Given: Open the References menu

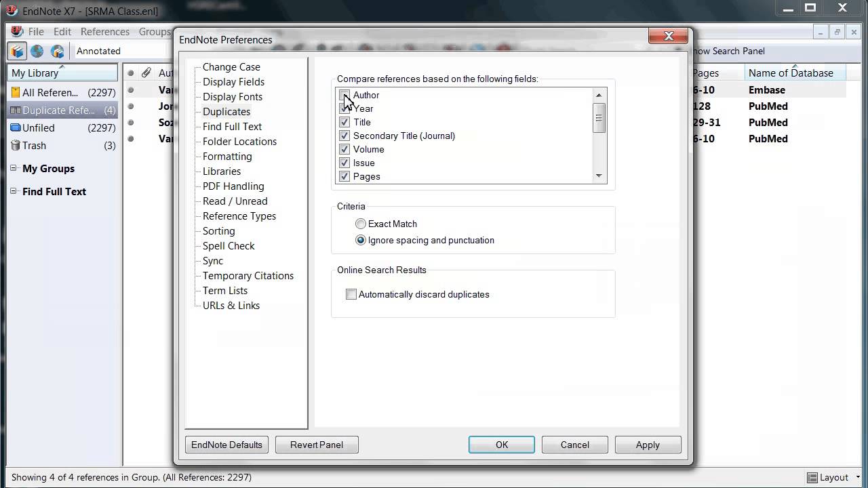Looking at the screenshot, I should 104,31.
